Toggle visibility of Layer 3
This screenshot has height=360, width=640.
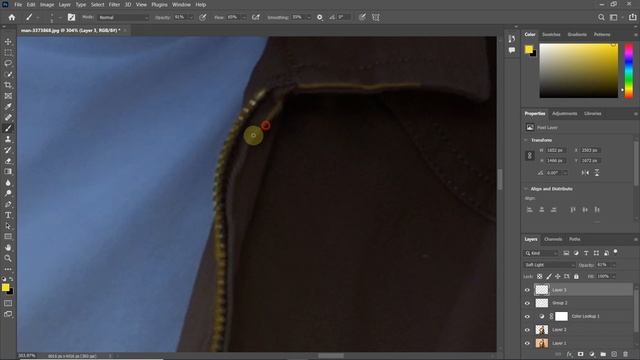pyautogui.click(x=527, y=290)
